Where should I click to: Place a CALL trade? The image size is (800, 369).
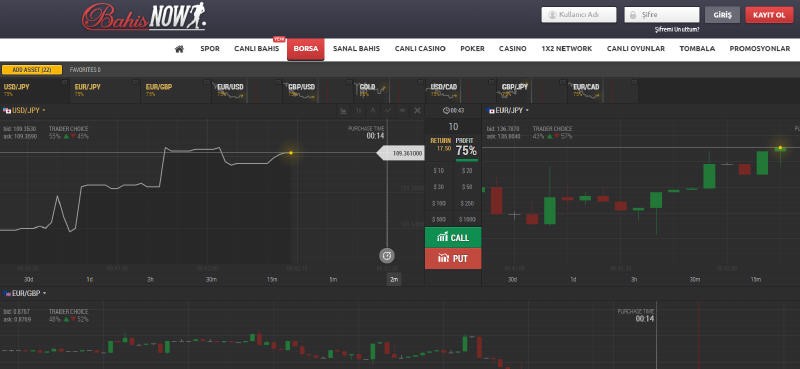click(x=453, y=238)
